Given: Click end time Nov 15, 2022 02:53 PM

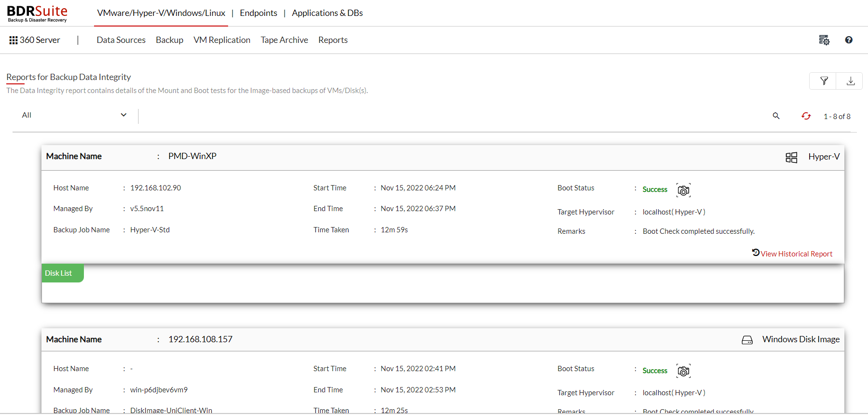Looking at the screenshot, I should click(x=418, y=390).
